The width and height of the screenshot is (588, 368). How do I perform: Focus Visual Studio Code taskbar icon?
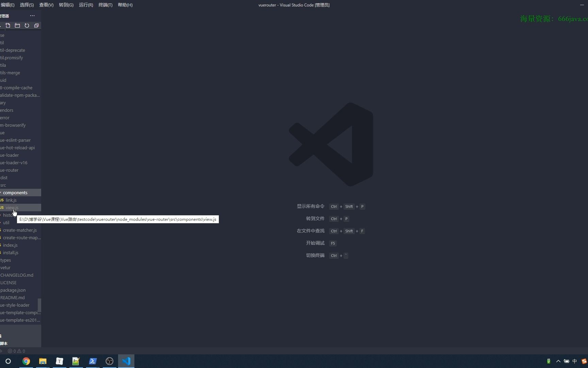tap(126, 361)
